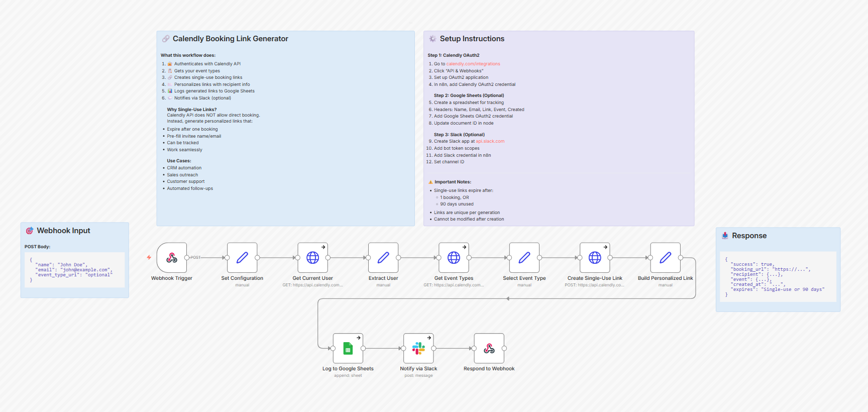Click 'Use Cases:' heading
Viewport: 868px width, 412px height.
(179, 161)
